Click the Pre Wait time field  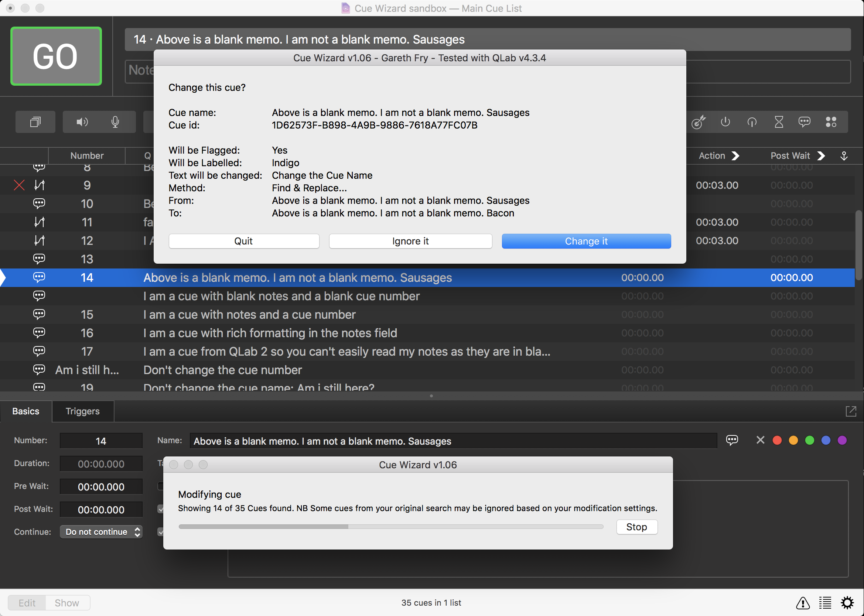point(101,487)
